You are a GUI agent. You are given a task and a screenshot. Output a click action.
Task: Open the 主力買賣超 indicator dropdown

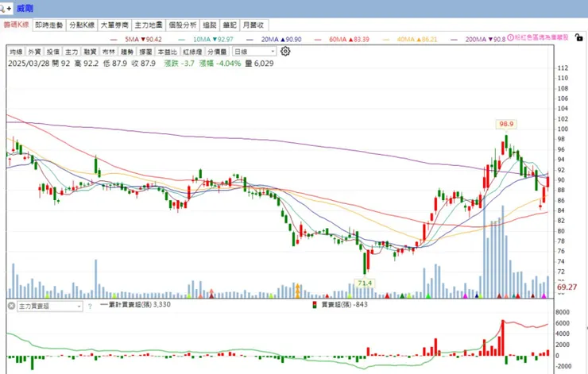pyautogui.click(x=50, y=307)
